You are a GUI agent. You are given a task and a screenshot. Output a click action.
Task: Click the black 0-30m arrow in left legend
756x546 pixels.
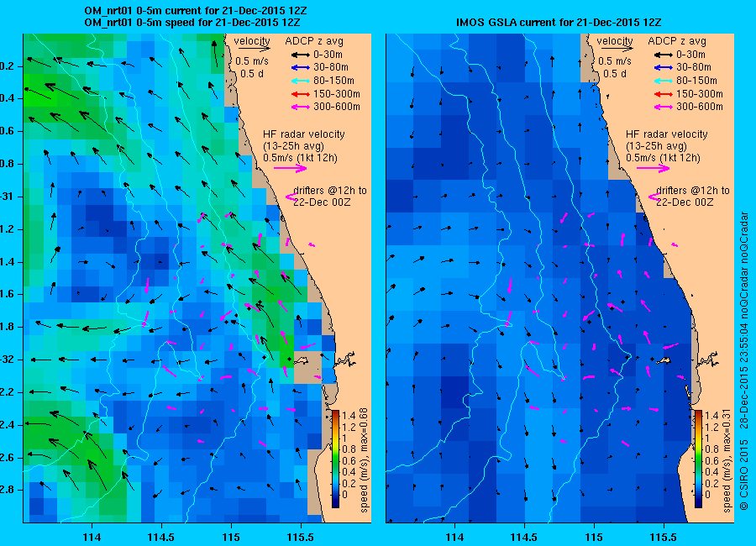[301, 55]
